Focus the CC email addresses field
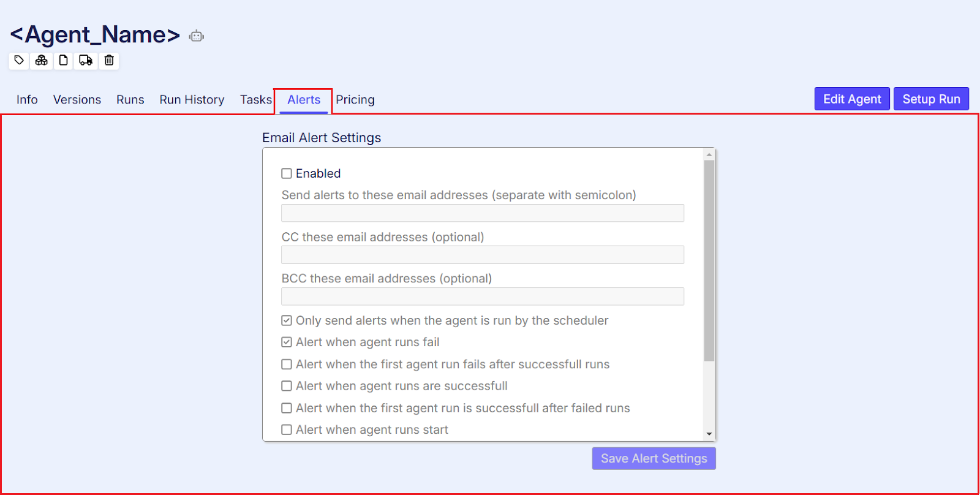Viewport: 980px width, 495px height. pos(483,255)
